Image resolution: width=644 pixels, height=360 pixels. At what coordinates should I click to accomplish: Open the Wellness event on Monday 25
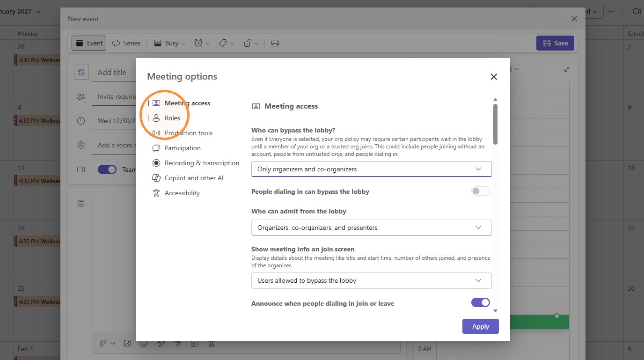tap(37, 301)
